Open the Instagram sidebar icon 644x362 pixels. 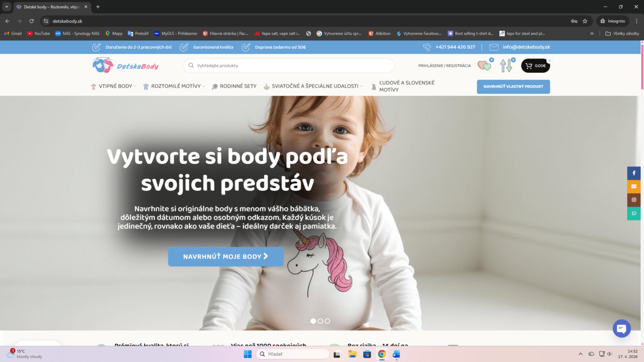[634, 200]
